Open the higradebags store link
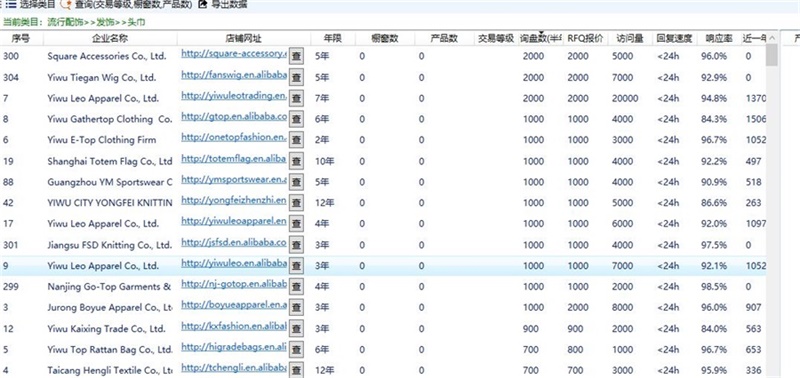This screenshot has width=800, height=378. (x=234, y=347)
